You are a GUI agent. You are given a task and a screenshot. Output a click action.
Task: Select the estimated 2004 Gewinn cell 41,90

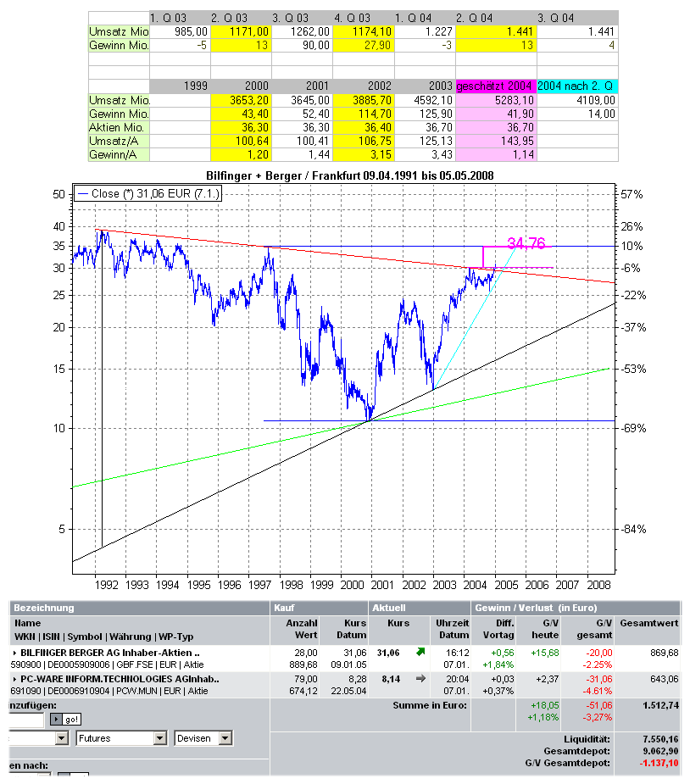pyautogui.click(x=496, y=114)
